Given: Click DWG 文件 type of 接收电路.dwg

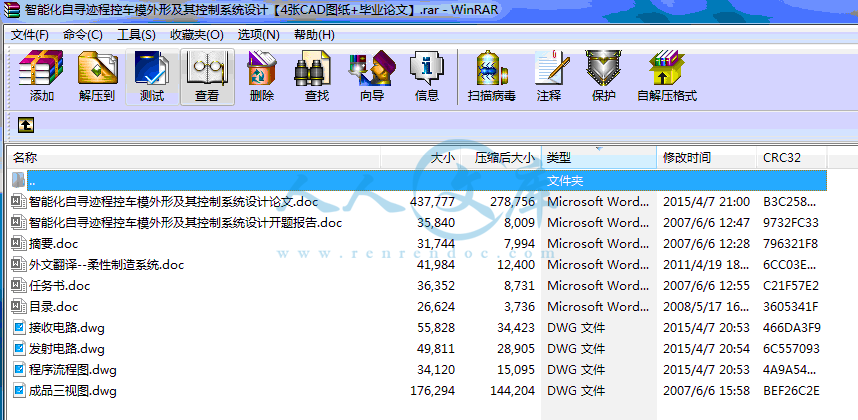Looking at the screenshot, I should [576, 328].
